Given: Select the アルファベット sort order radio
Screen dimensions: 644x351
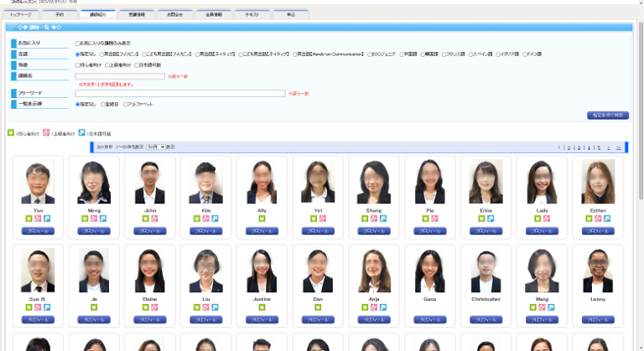Looking at the screenshot, I should tap(125, 104).
